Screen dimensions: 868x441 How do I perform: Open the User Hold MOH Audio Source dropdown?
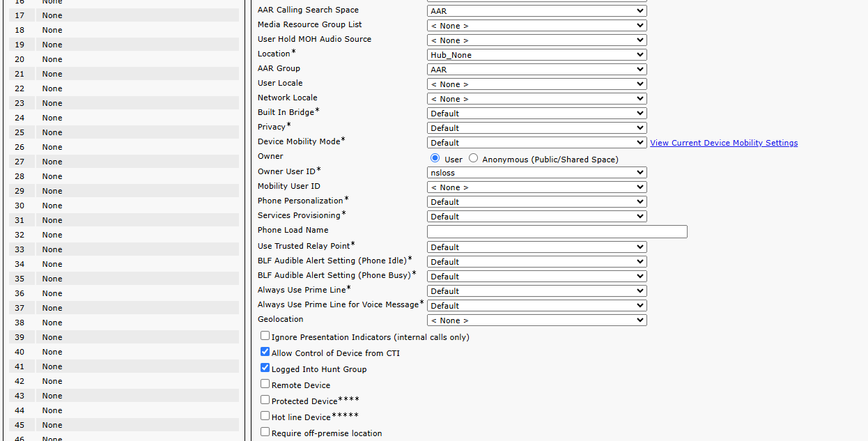536,40
